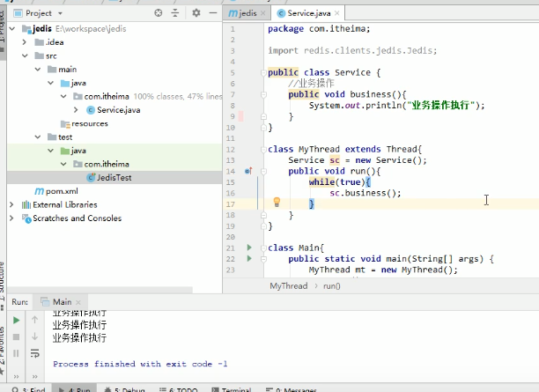
Task: Collapse all in Project panel
Action: coord(175,13)
